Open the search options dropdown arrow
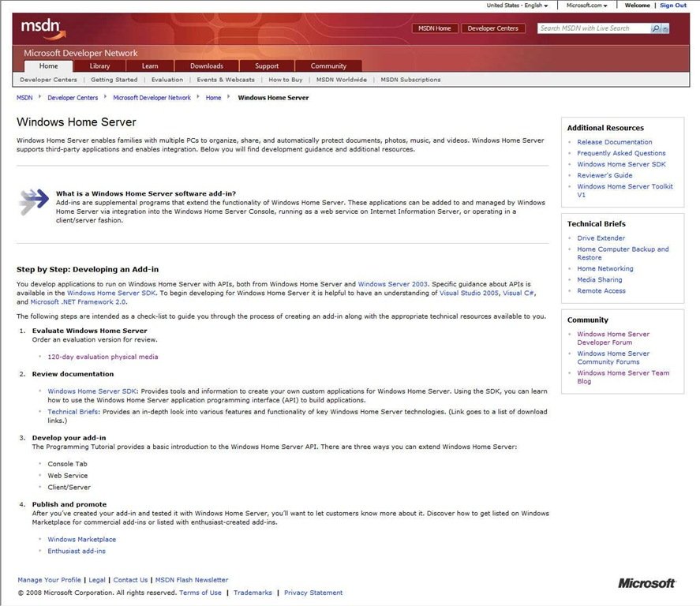 tap(665, 28)
